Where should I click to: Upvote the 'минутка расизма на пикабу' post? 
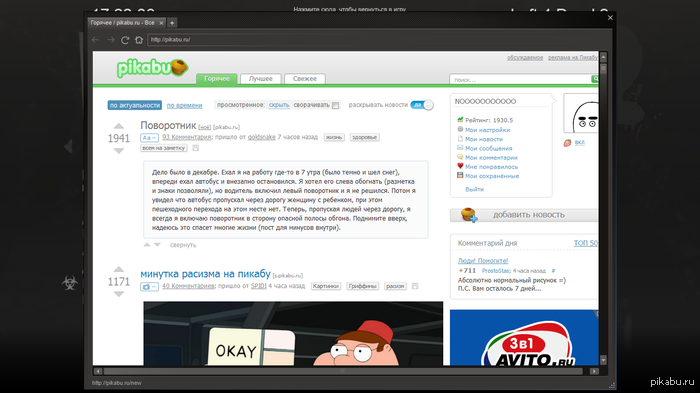coord(119,269)
